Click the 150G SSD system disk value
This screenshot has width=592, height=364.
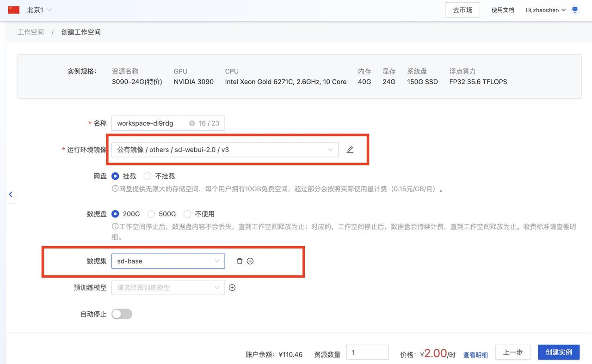tap(423, 82)
